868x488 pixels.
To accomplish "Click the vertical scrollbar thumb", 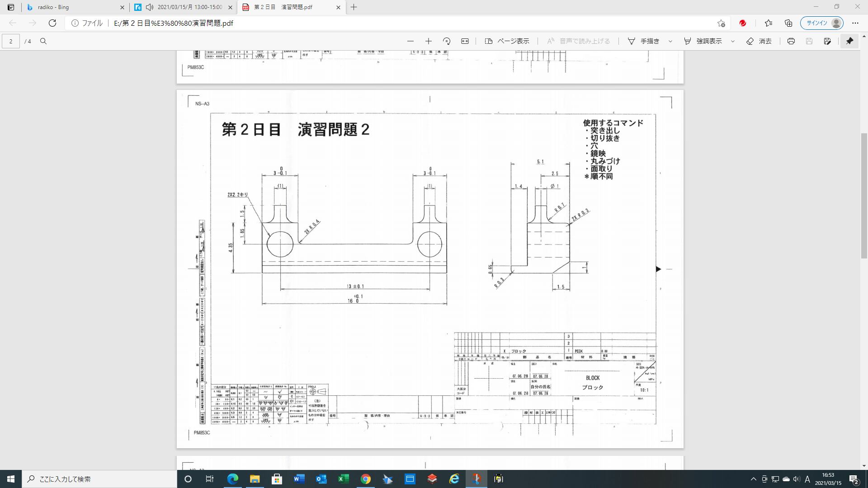I will [x=864, y=195].
